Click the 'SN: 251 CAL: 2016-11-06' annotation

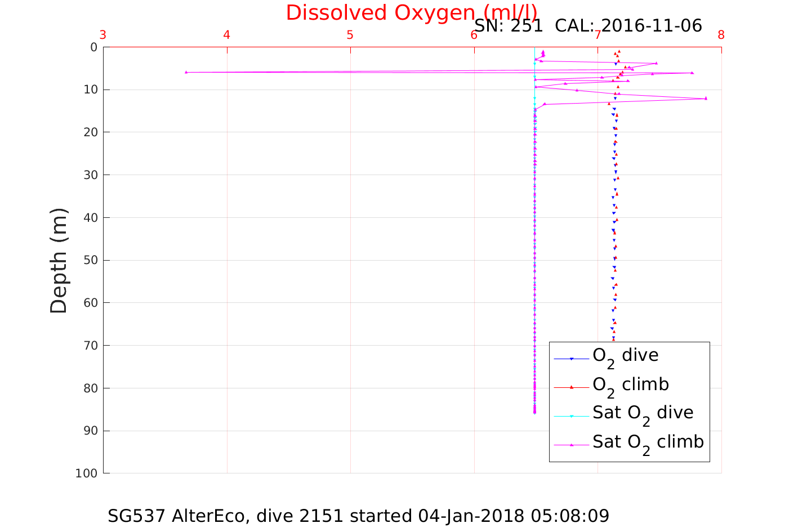pos(588,26)
